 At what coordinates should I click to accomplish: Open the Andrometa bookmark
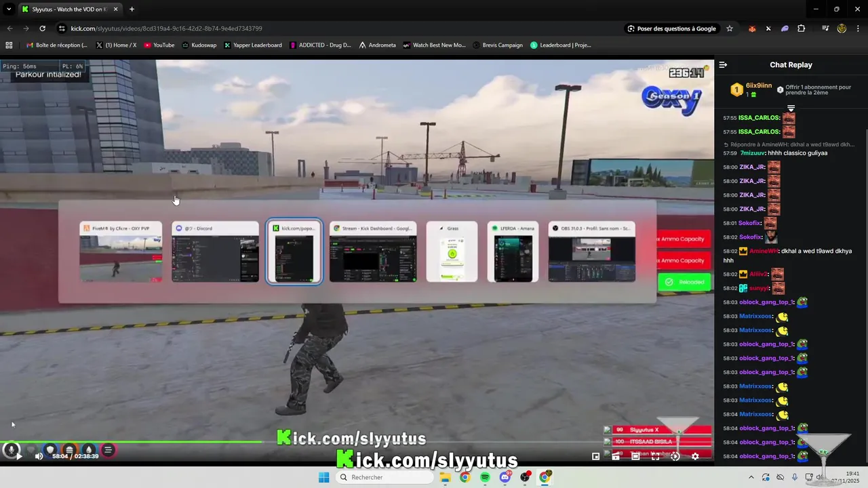(x=377, y=45)
